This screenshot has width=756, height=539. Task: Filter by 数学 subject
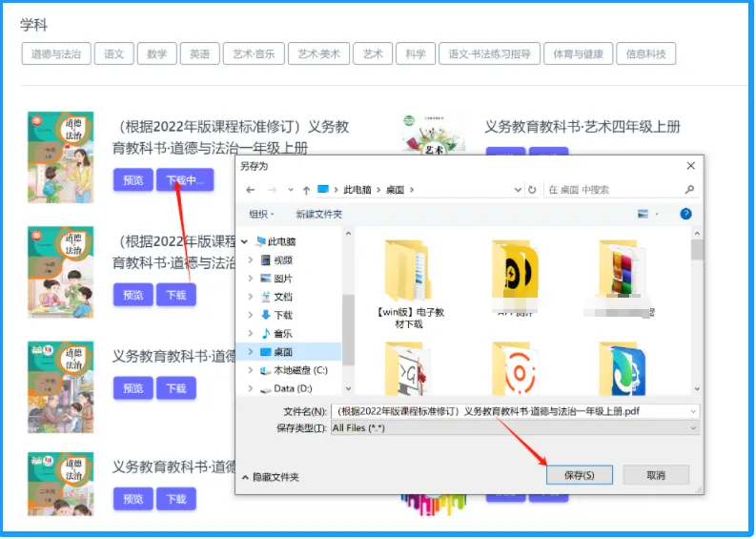[156, 53]
